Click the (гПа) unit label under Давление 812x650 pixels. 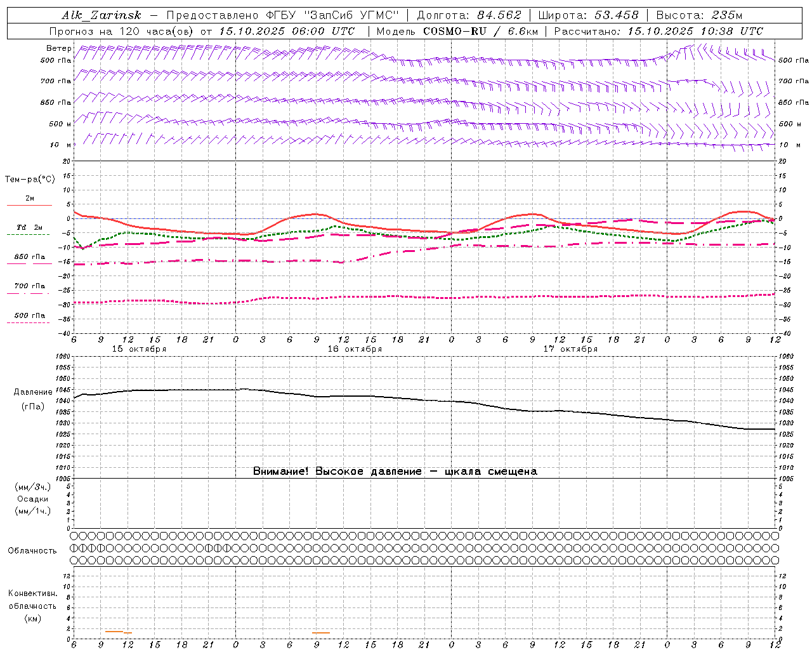(x=33, y=406)
